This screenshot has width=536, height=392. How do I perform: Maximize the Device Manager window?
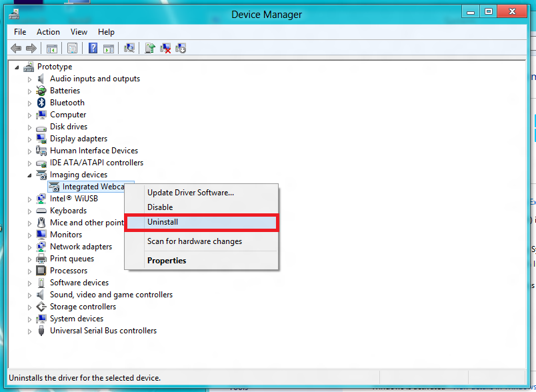(489, 12)
